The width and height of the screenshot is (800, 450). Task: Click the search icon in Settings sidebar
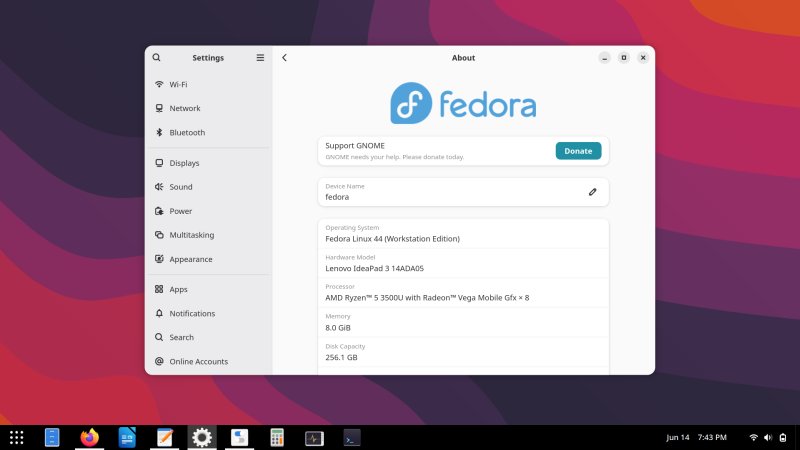click(157, 58)
